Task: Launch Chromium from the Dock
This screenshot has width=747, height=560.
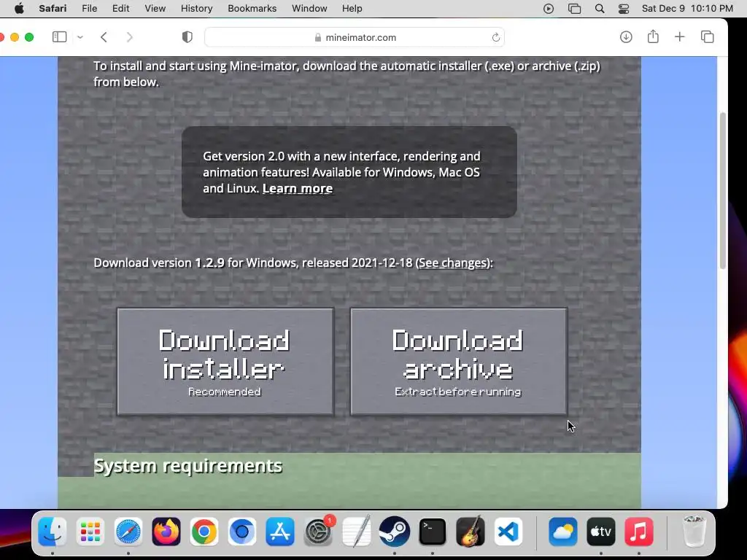Action: [242, 532]
